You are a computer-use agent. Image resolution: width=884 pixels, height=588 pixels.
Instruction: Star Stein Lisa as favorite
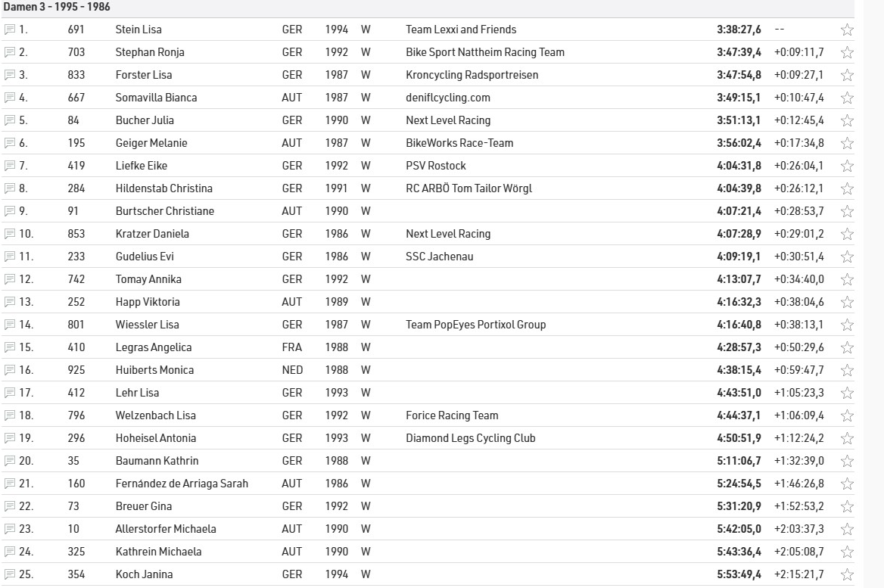(847, 30)
